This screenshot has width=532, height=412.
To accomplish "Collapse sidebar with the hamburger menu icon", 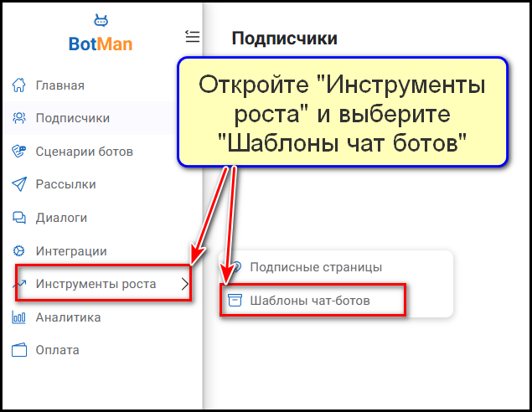I will pos(193,36).
